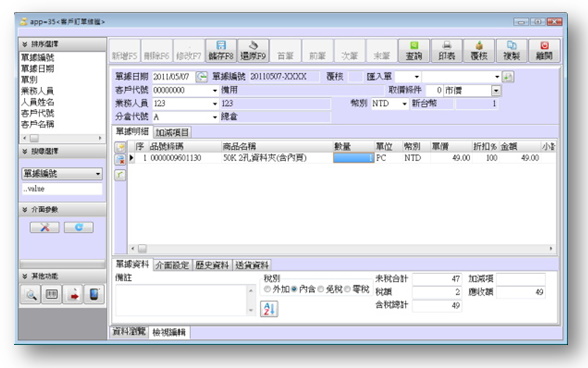This screenshot has width=588, height=368.
Task: Click the third grid side icon
Action: click(x=120, y=174)
